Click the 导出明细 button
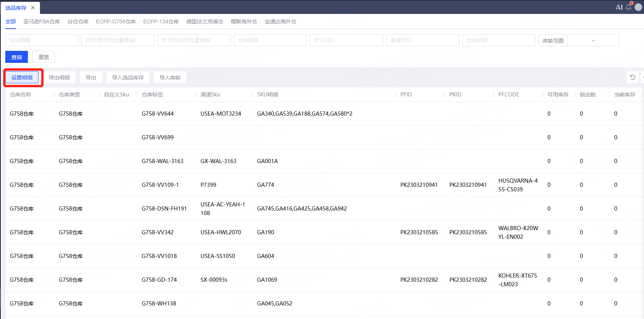This screenshot has height=319, width=644. 59,78
